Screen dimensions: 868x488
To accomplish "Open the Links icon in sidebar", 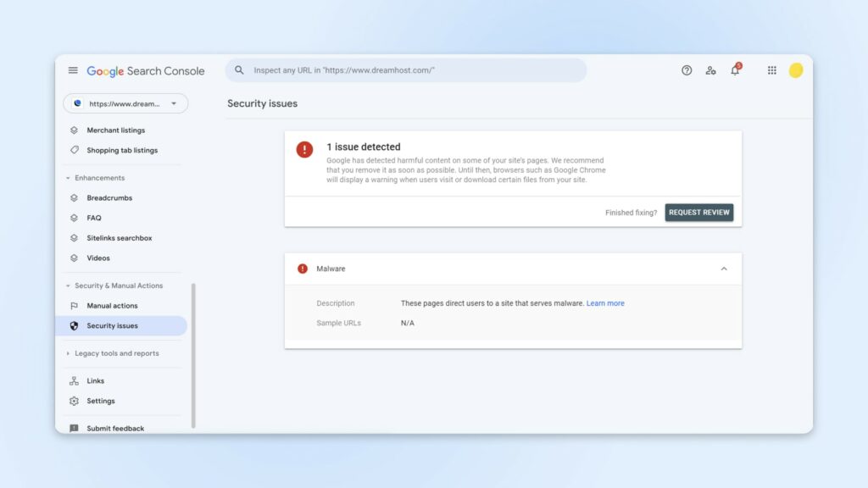I will 75,380.
